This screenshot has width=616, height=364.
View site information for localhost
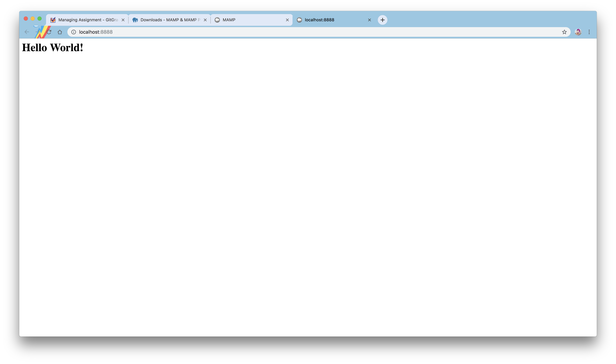pos(73,32)
